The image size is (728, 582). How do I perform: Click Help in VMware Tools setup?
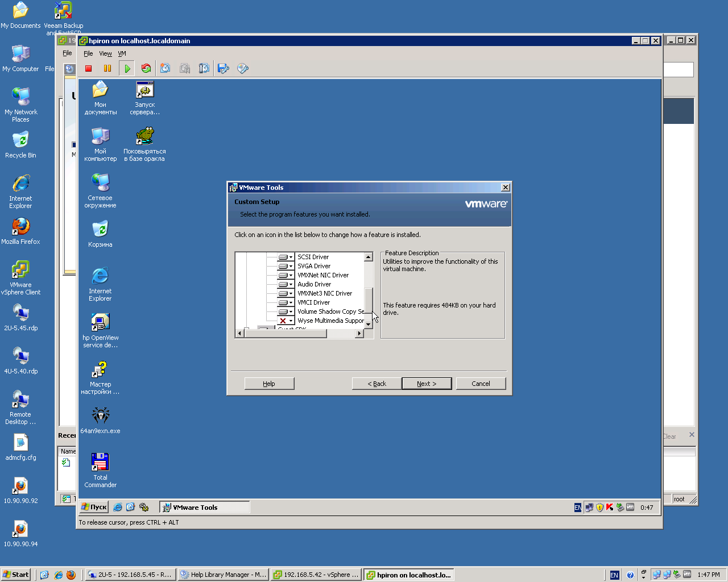click(x=269, y=384)
